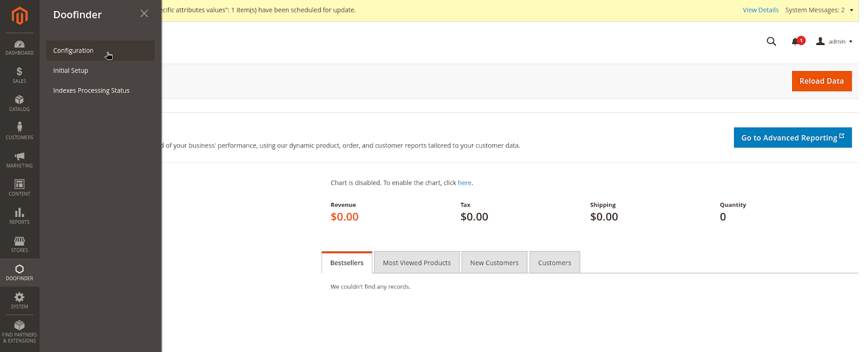Click the Tax $0.00 value
The height and width of the screenshot is (352, 868).
coord(474,217)
